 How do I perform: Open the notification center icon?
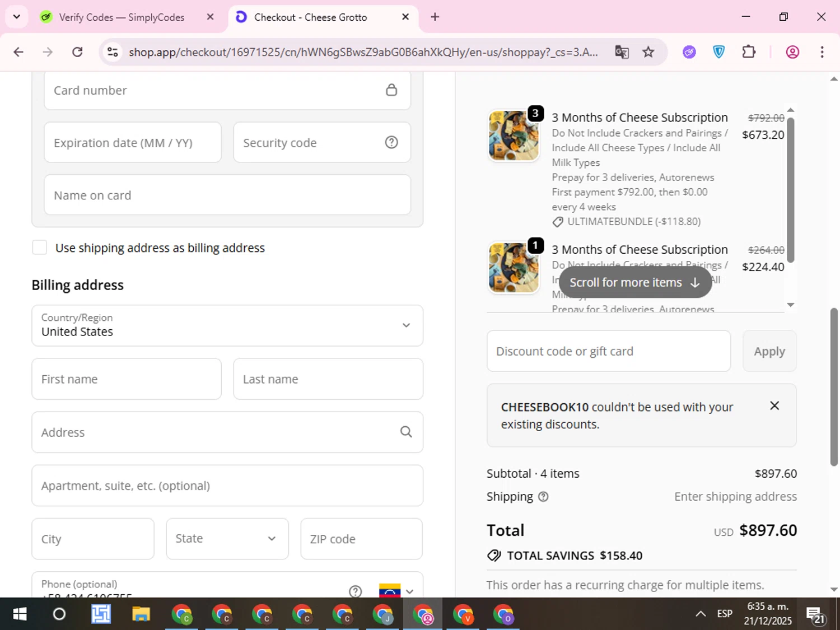click(x=816, y=614)
